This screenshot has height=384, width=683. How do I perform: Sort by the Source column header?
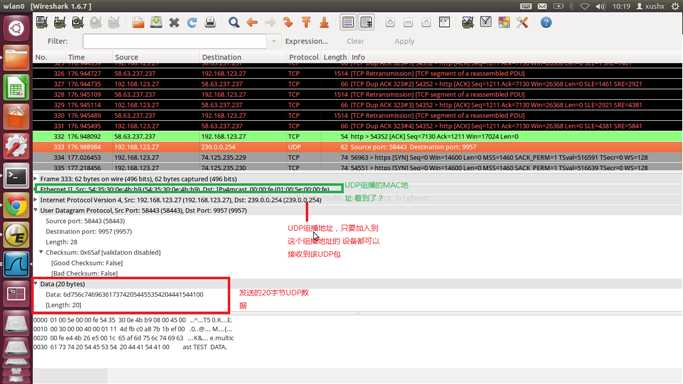pos(126,57)
